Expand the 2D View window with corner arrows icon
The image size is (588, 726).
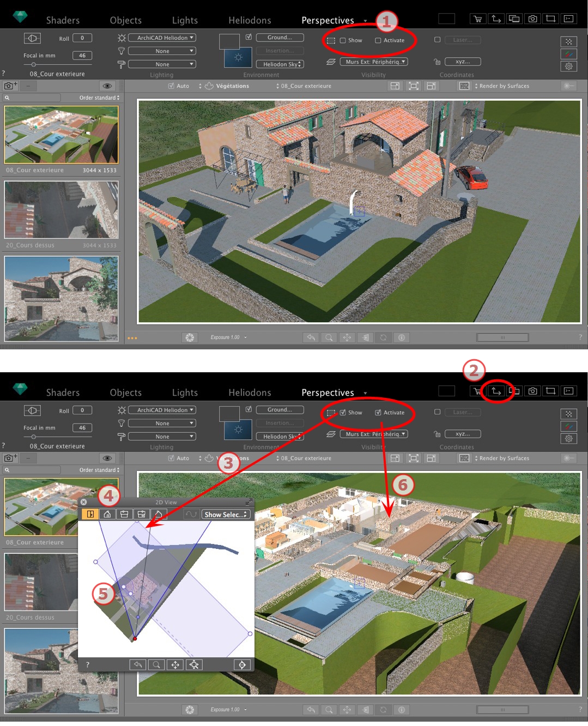coord(248,502)
